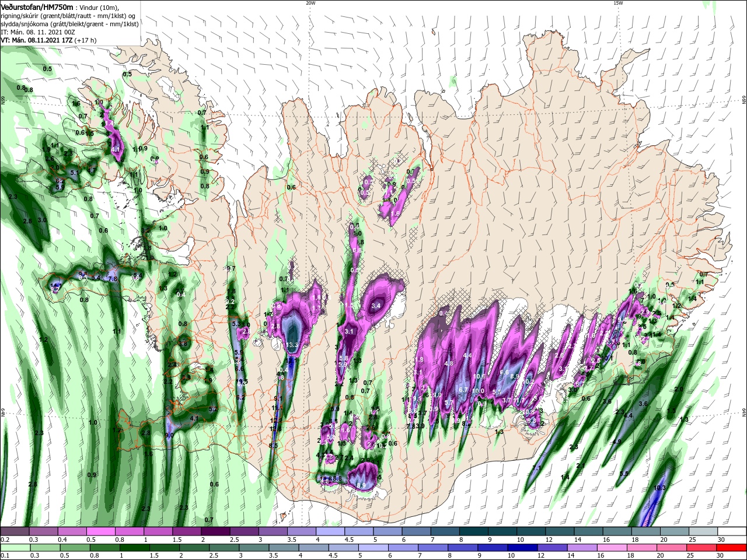Click the pale green first swatch in the lower rain legend
The width and height of the screenshot is (747, 560).
[x=15, y=548]
